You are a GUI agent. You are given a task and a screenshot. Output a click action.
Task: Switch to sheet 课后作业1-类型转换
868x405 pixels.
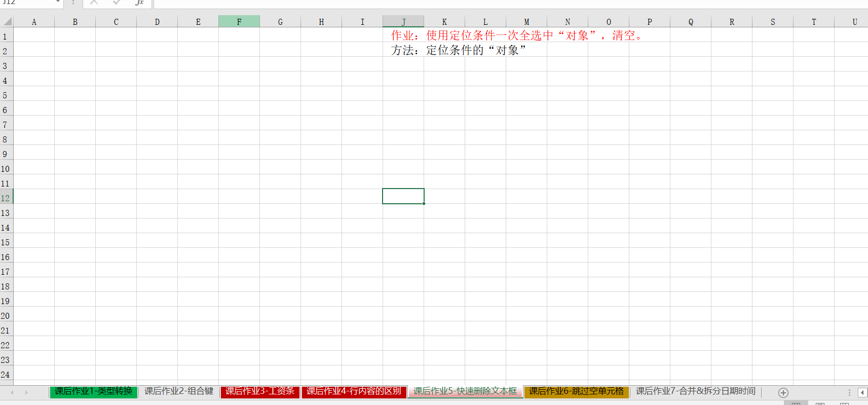[x=94, y=392]
